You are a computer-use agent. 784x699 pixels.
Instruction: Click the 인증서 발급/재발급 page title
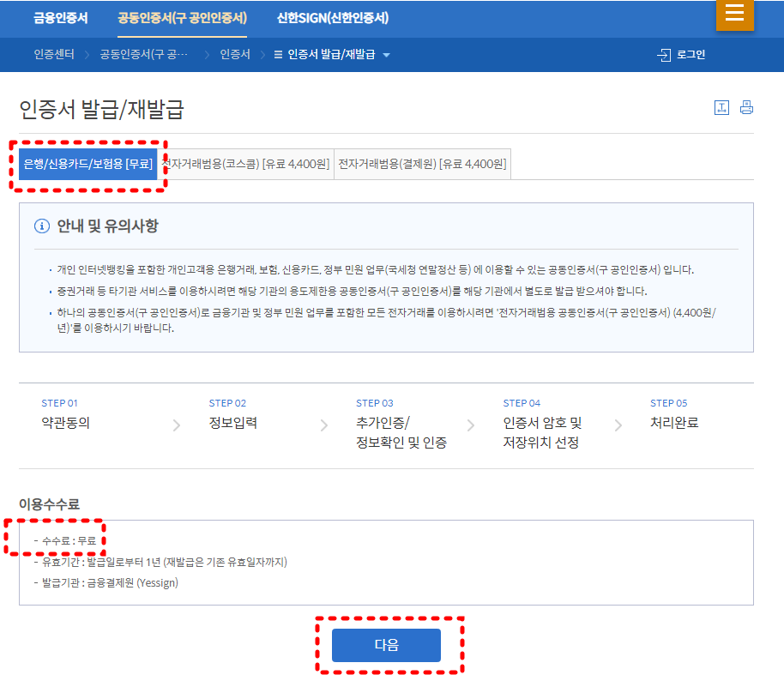click(101, 110)
